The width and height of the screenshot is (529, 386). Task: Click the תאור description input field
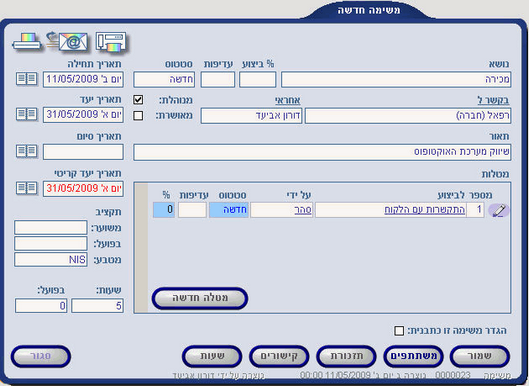322,153
